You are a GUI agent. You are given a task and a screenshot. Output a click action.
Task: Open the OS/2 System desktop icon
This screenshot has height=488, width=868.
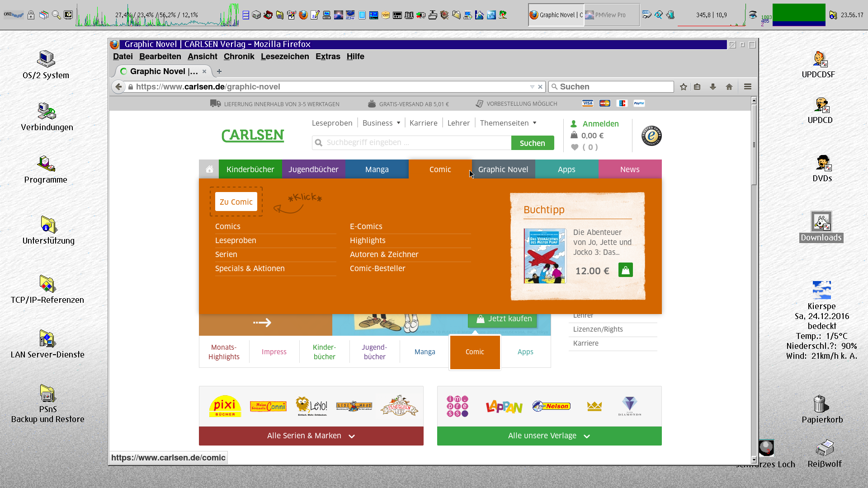[46, 59]
